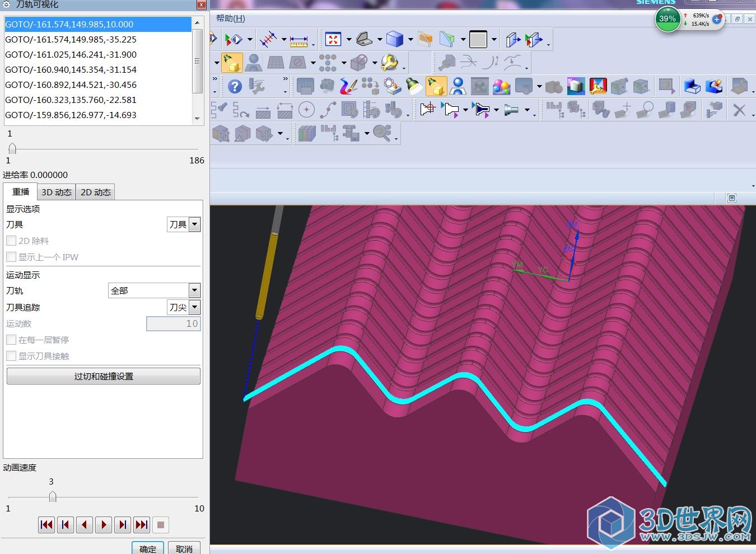Step to next tool path move

tap(123, 524)
